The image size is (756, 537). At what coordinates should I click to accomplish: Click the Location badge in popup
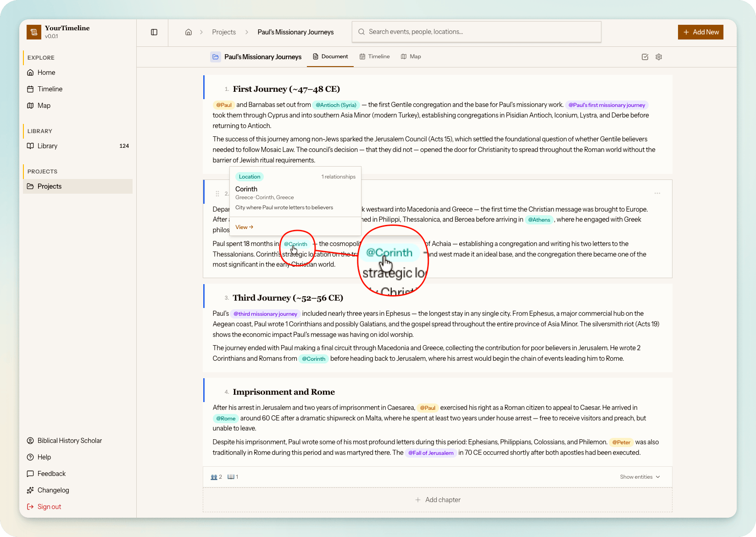click(250, 177)
